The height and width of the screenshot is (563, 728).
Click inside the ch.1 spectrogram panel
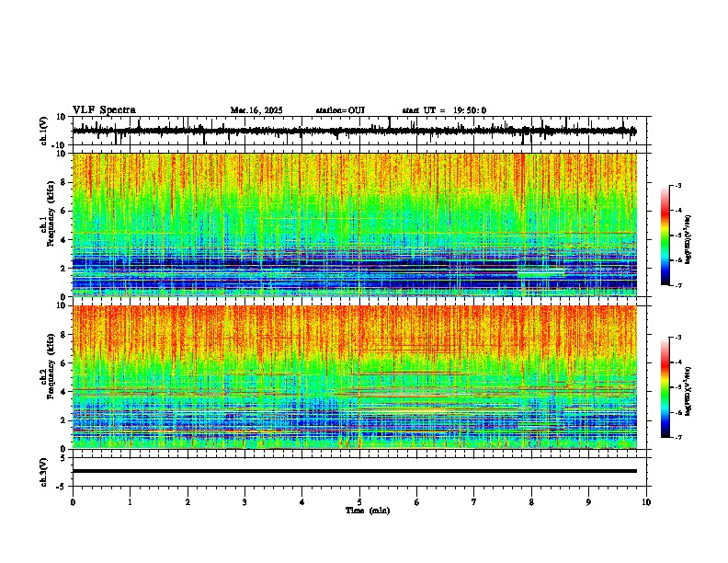coord(354,224)
